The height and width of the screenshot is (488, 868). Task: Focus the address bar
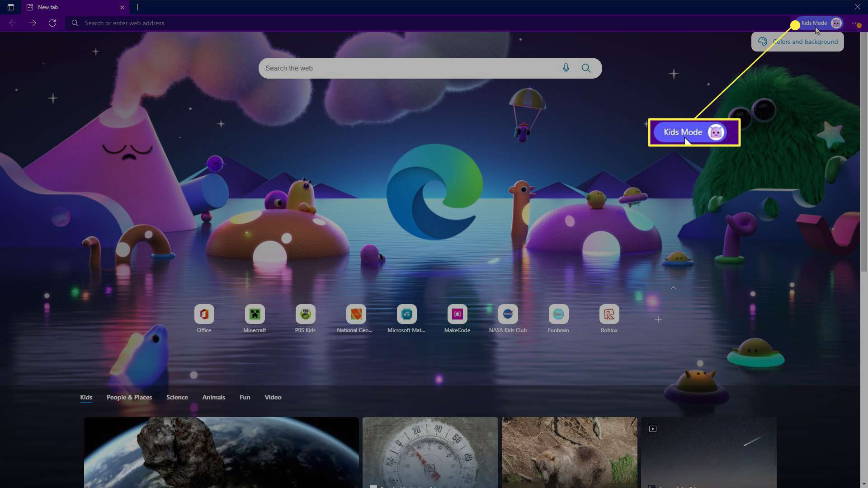click(427, 23)
